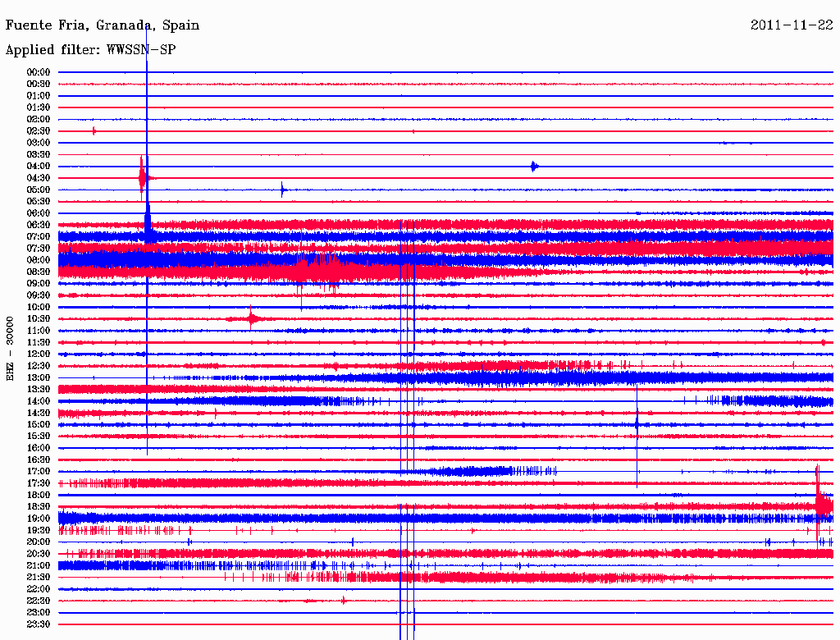
Task: Select the 00:00 time label
Action: (x=39, y=72)
